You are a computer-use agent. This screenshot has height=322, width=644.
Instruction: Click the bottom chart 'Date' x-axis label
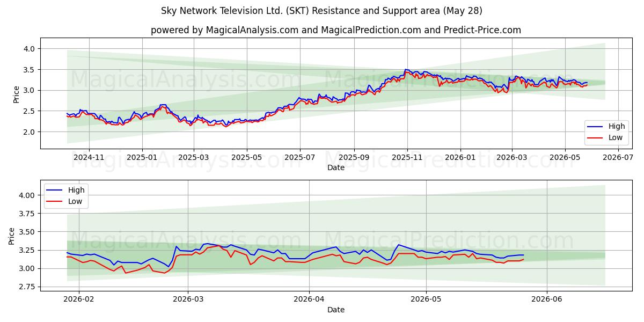pyautogui.click(x=336, y=310)
